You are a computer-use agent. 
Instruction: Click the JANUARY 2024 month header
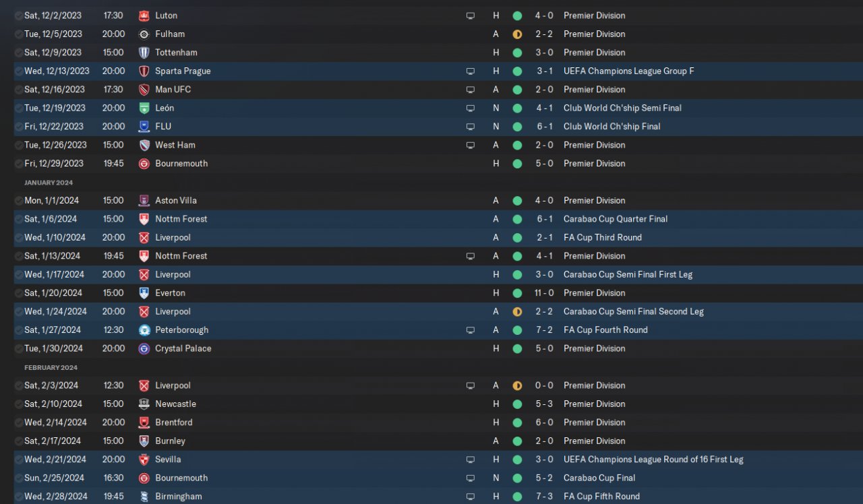(x=49, y=183)
